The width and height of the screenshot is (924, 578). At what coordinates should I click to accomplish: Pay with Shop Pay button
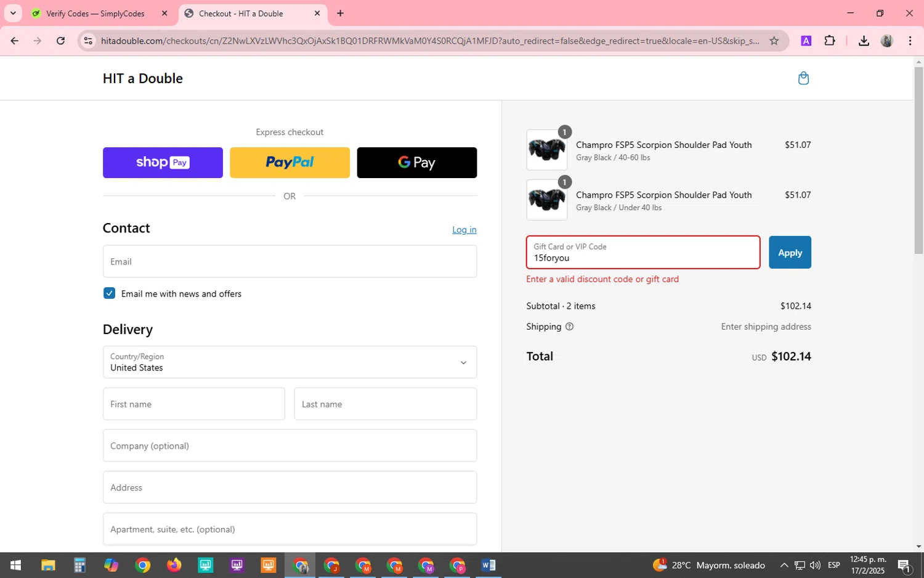[163, 163]
